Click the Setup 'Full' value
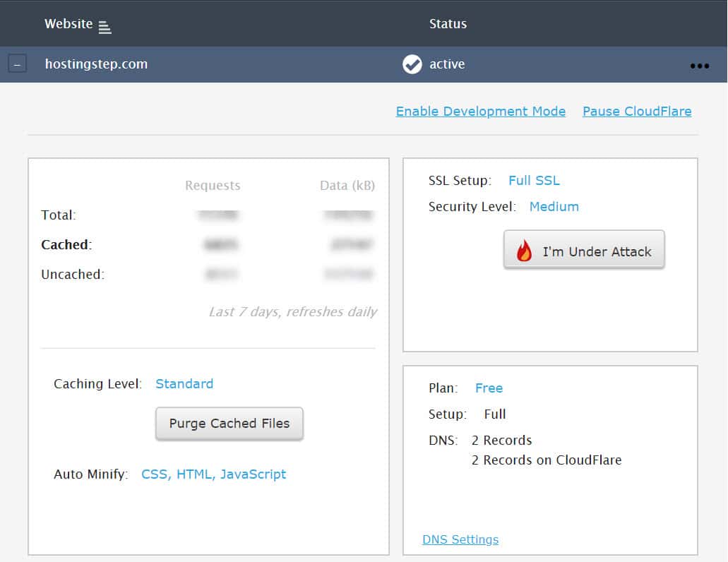This screenshot has width=728, height=562. point(495,414)
